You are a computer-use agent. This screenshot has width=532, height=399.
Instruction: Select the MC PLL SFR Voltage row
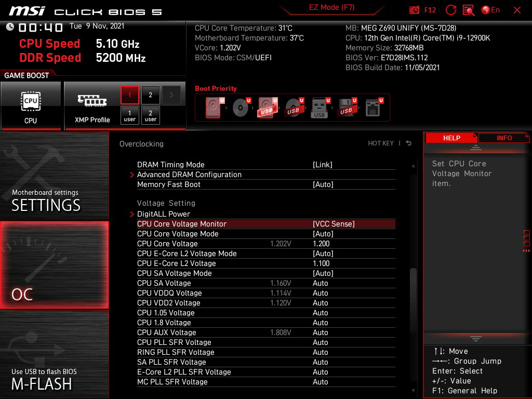pos(266,382)
